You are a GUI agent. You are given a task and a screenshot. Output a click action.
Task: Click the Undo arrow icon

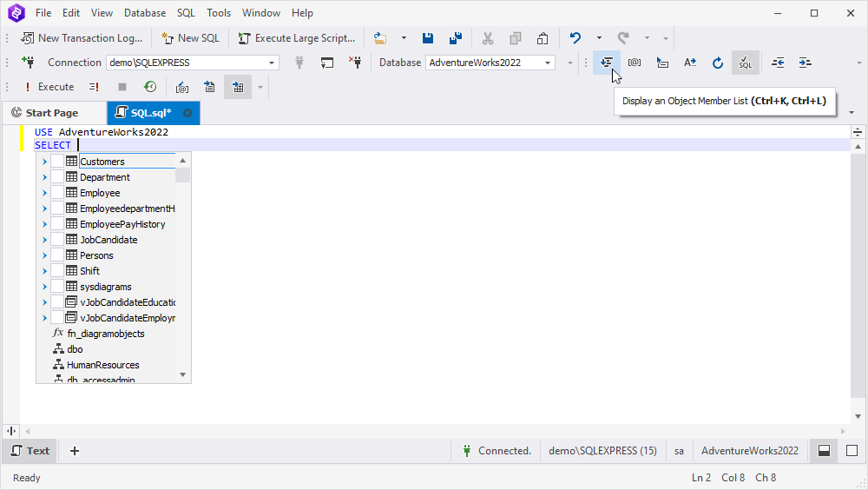tap(575, 38)
